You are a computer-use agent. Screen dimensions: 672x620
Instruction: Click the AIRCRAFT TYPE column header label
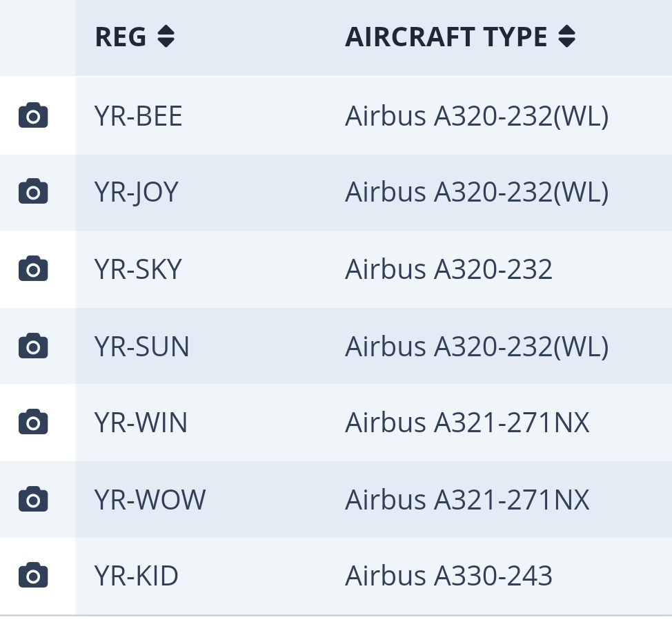(x=446, y=37)
